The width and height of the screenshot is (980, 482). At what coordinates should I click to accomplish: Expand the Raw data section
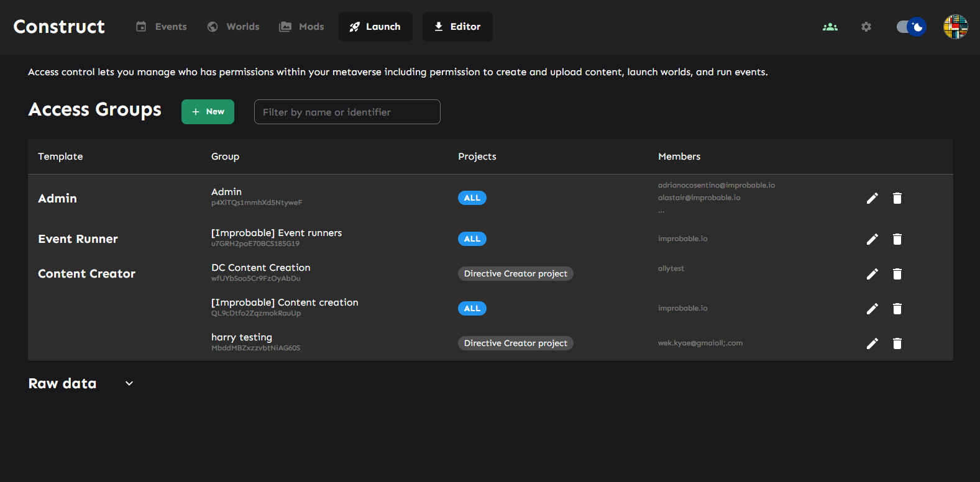point(129,383)
